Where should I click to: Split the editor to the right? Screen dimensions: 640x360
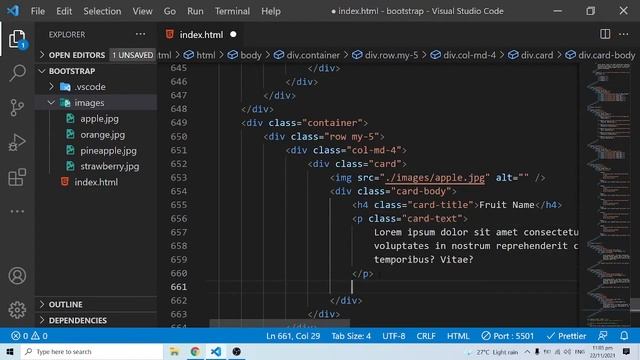605,34
